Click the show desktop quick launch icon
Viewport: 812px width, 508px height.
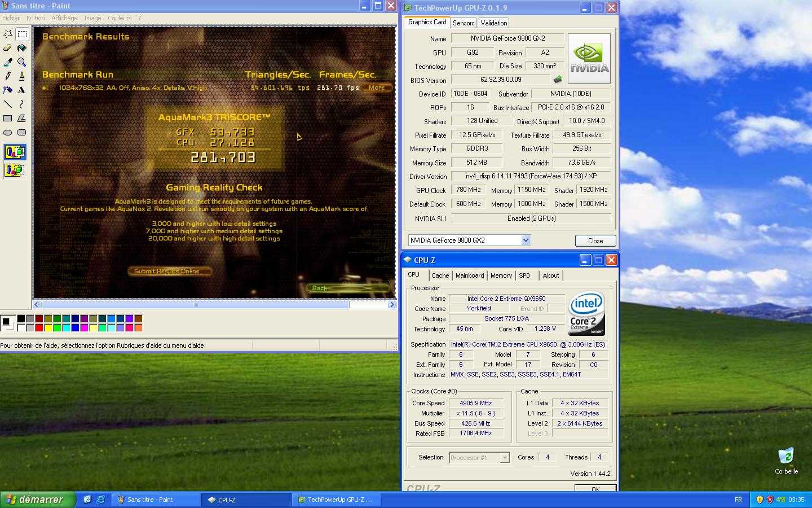87,500
